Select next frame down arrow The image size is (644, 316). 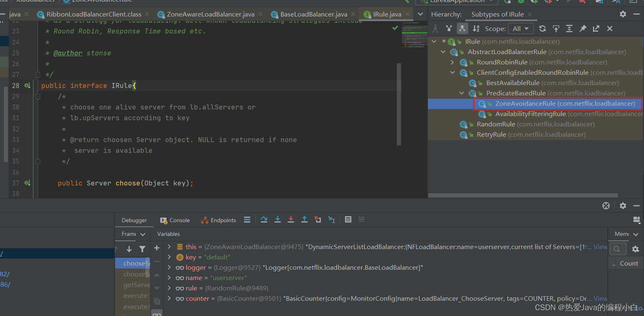pyautogui.click(x=129, y=249)
